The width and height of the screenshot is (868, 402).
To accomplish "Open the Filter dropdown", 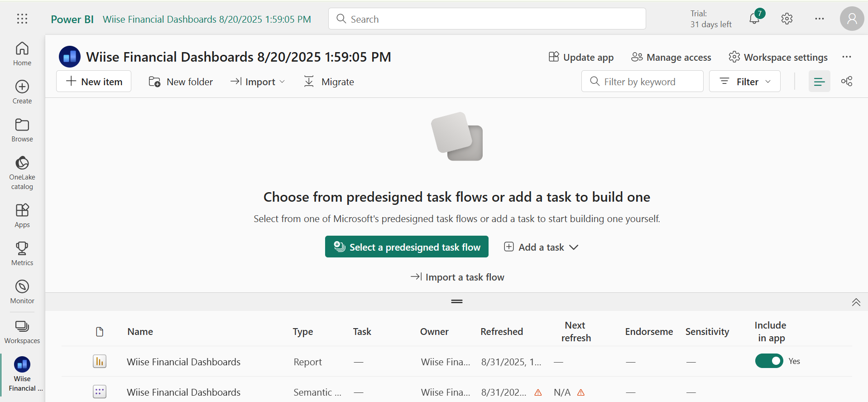I will [x=744, y=81].
